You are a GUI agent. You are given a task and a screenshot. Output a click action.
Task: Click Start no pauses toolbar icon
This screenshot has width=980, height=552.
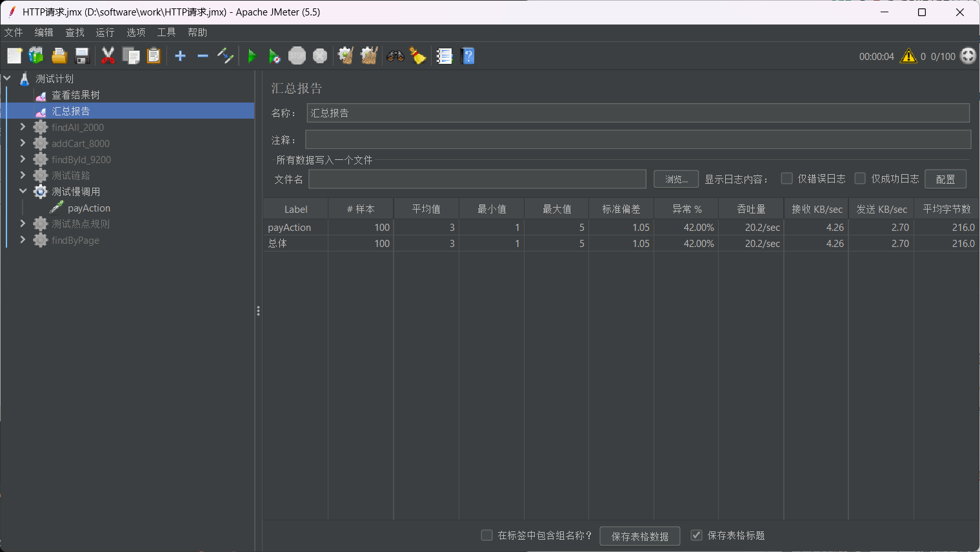tap(274, 57)
